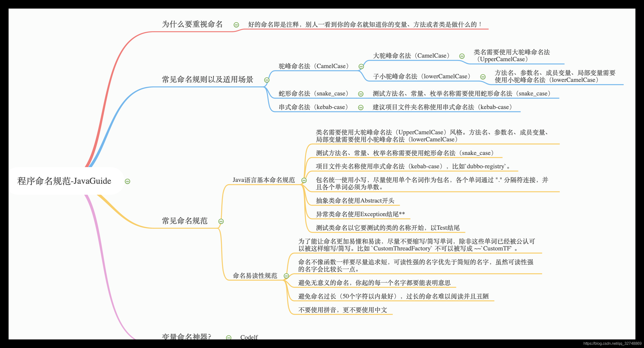Collapse the 为什么要重视命名 branch
Screen dimensions: 644x348
click(236, 25)
